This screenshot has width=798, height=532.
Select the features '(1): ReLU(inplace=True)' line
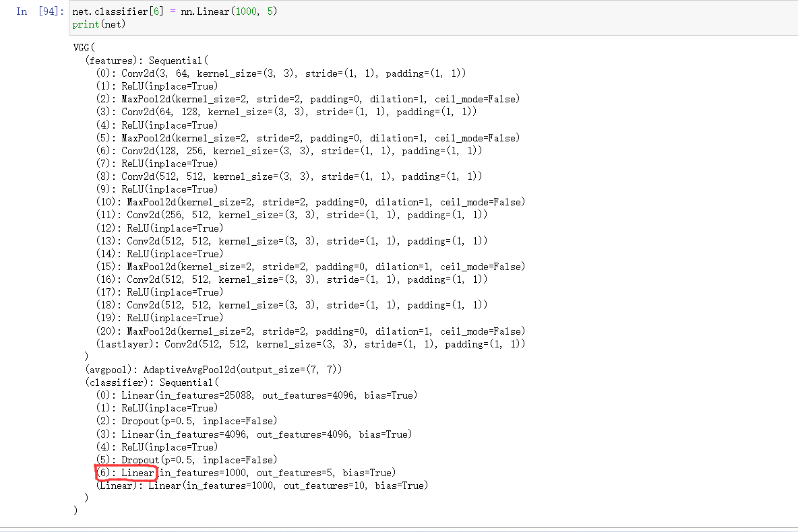pyautogui.click(x=157, y=86)
